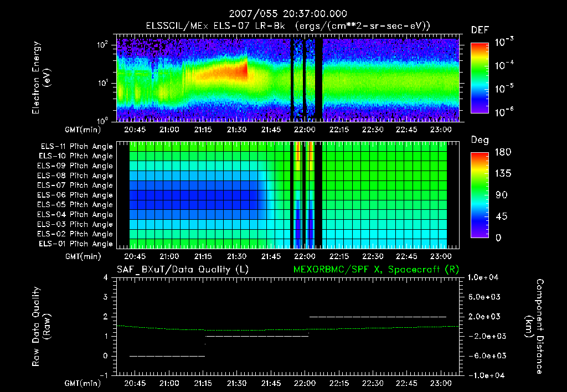The height and width of the screenshot is (392, 567).
Task: Select the Electron Energy (eV) axis label
Action: coord(41,78)
